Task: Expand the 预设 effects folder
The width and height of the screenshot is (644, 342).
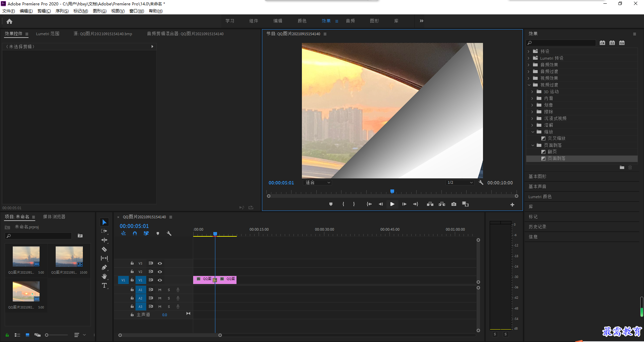Action: [x=529, y=51]
